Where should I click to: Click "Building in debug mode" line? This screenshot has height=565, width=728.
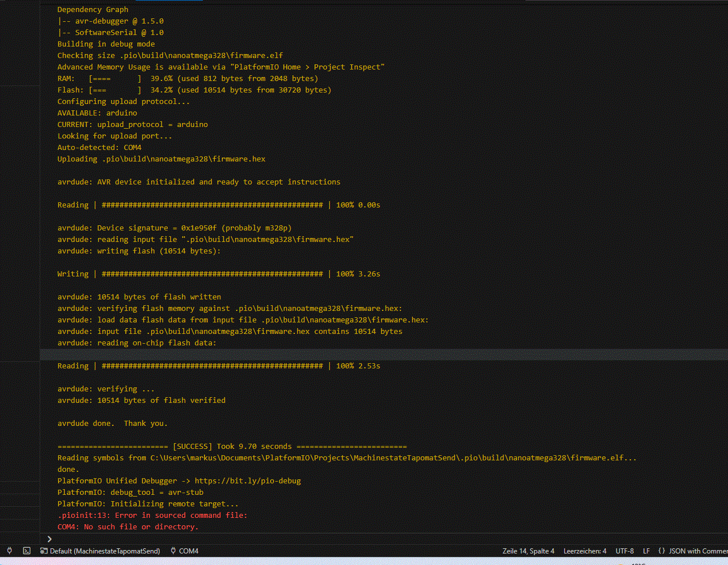click(x=106, y=44)
